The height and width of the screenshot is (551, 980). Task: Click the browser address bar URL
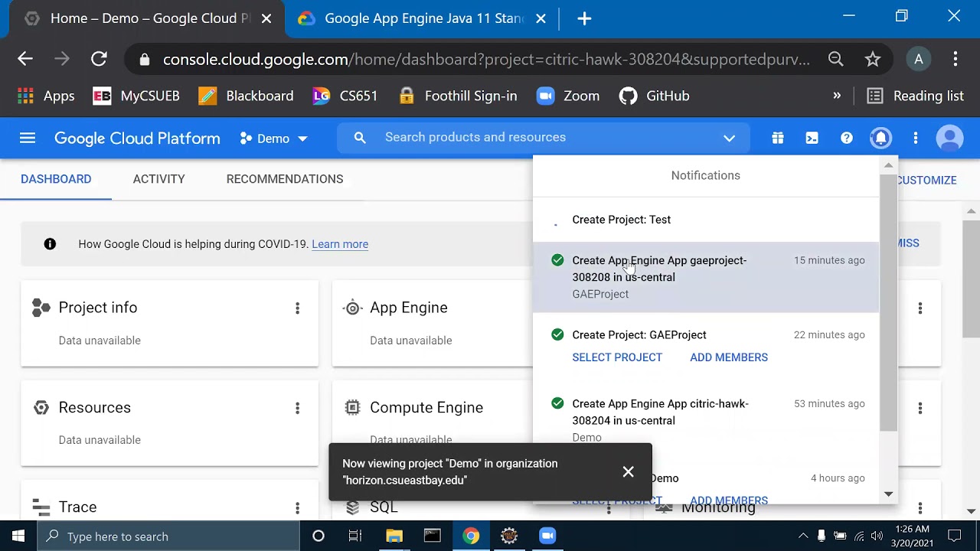486,59
